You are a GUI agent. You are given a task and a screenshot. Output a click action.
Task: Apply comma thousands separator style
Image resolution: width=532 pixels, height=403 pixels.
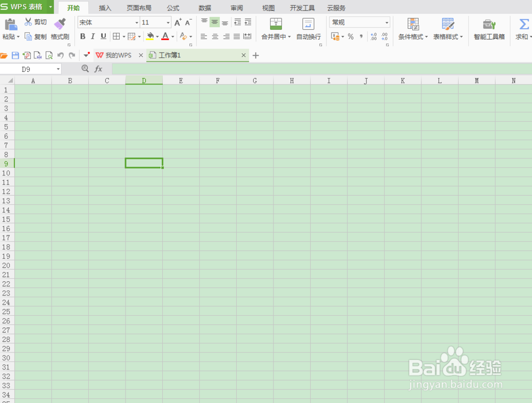click(x=361, y=36)
